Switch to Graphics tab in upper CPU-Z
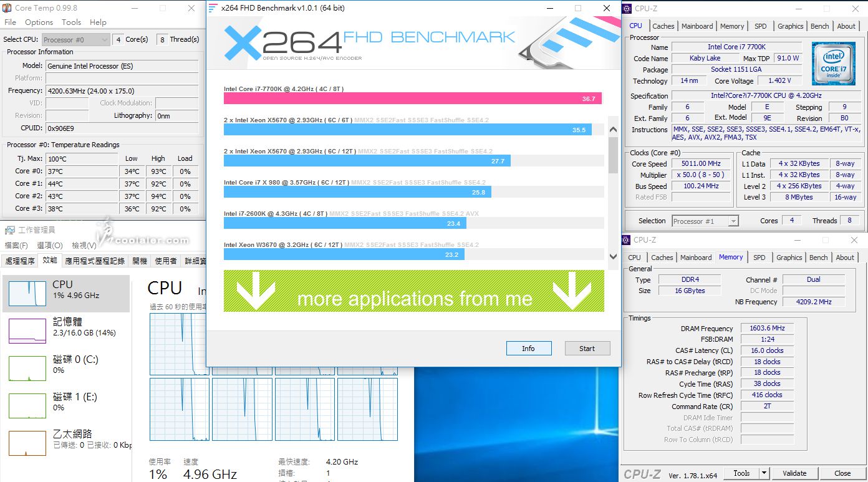The height and width of the screenshot is (482, 868). click(790, 26)
